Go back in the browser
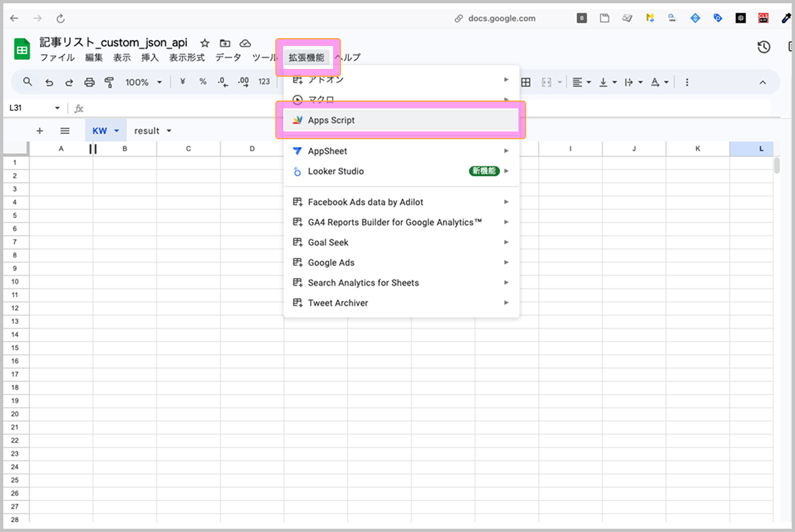This screenshot has height=532, width=795. click(14, 18)
